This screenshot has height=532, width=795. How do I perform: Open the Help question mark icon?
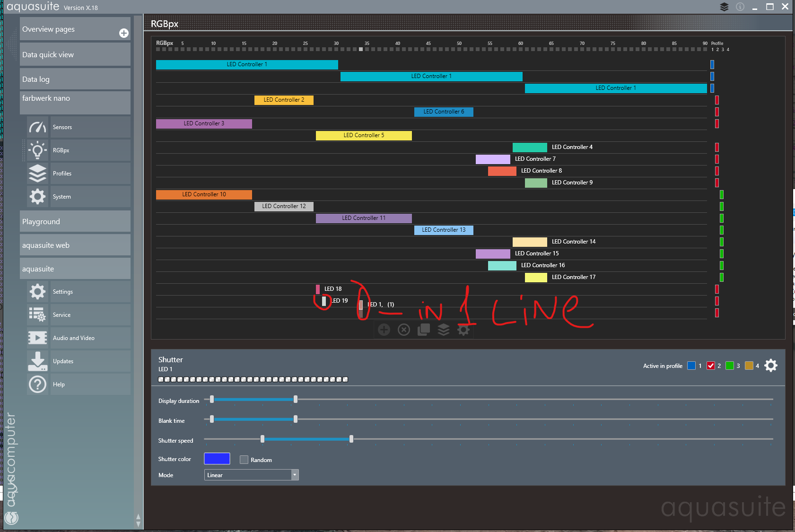tap(38, 384)
